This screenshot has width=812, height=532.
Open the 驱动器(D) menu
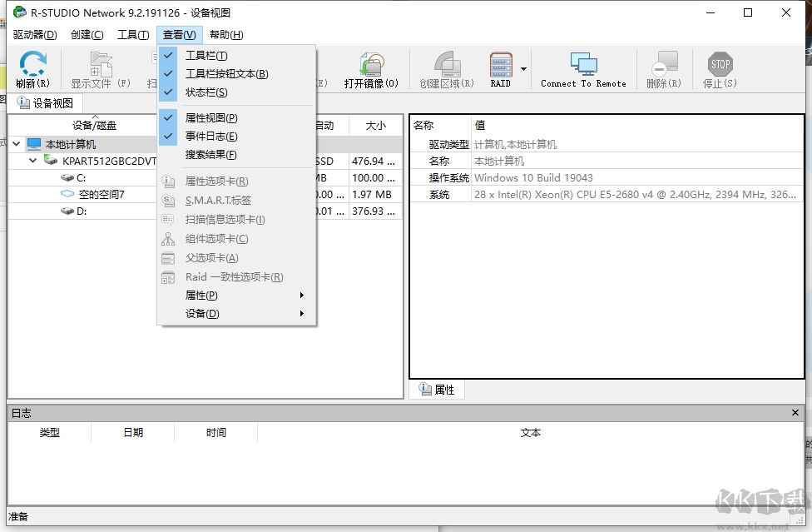pyautogui.click(x=33, y=34)
